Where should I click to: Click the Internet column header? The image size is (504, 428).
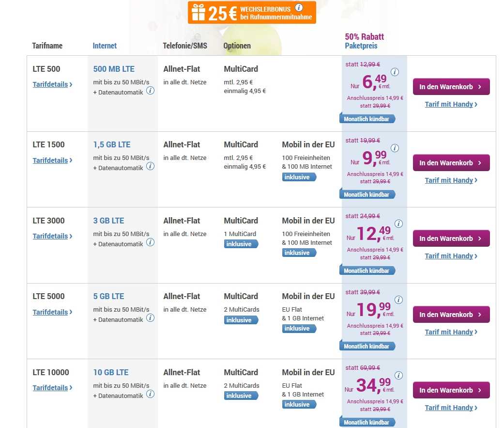pos(105,46)
